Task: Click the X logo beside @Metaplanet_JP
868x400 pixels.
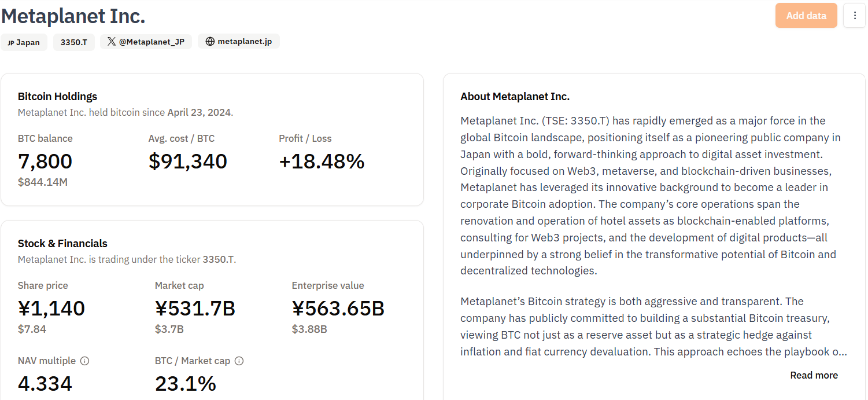Action: click(x=112, y=42)
